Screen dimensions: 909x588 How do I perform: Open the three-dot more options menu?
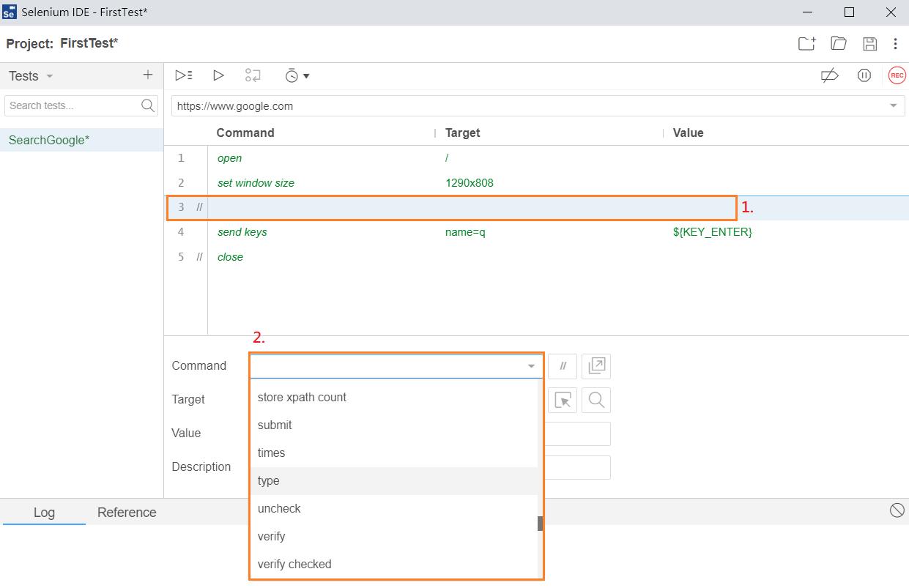[x=895, y=43]
